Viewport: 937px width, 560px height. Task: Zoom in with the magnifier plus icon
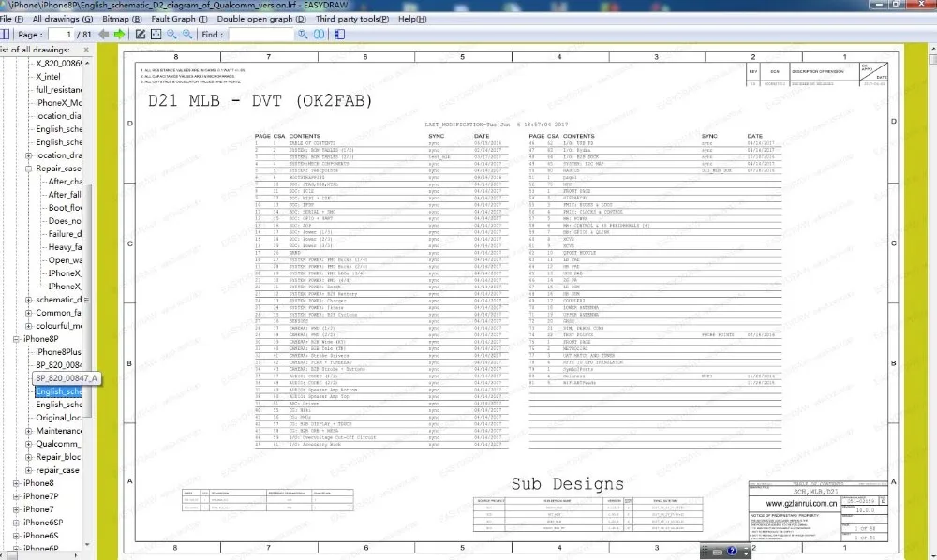(187, 34)
